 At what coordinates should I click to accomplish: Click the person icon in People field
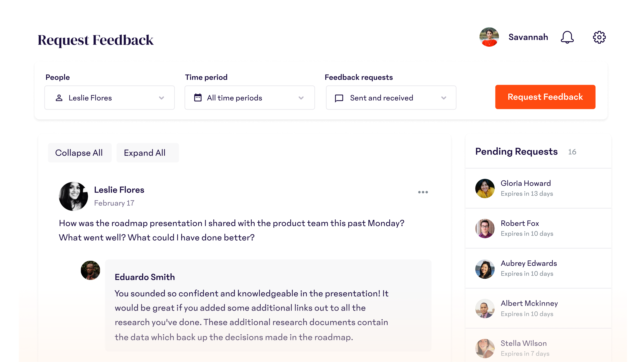(59, 98)
